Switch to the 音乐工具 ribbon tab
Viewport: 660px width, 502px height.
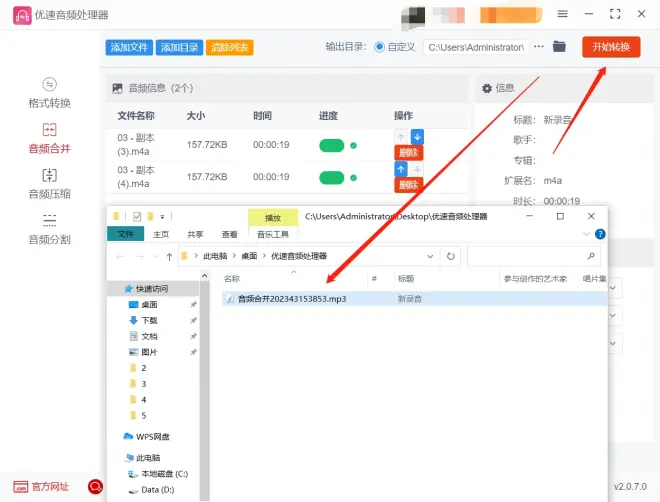click(273, 235)
